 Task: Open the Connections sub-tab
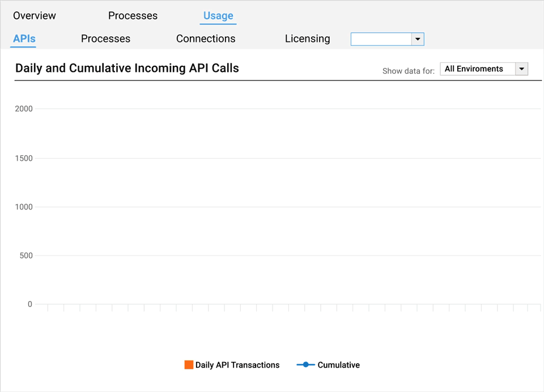206,39
